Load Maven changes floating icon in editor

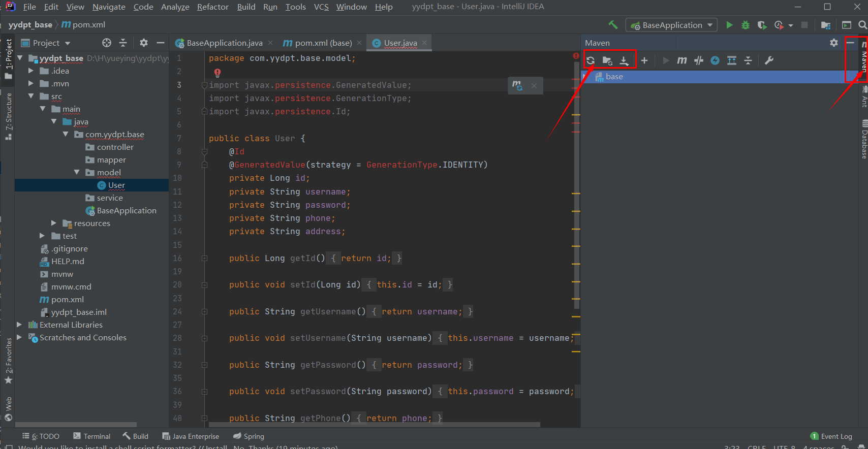click(517, 85)
